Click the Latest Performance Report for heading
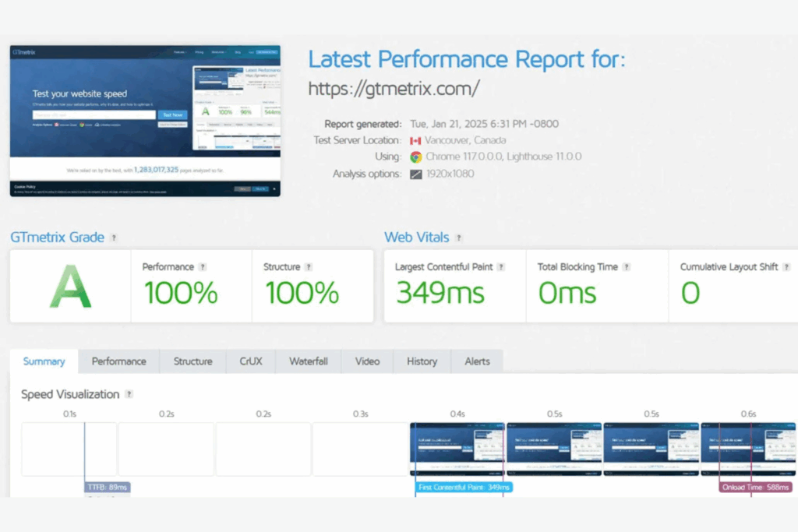Viewport: 798px width, 532px height. (x=467, y=59)
